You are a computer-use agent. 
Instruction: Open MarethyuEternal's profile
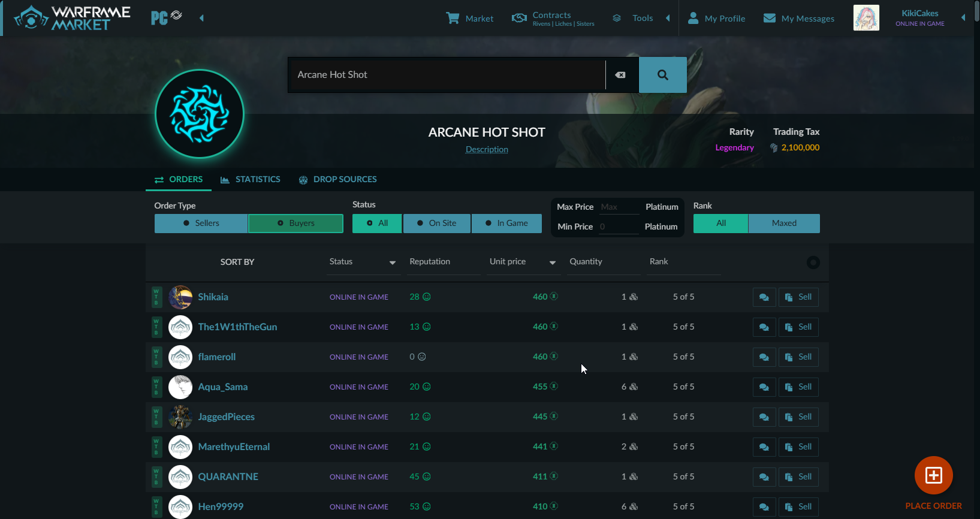(234, 447)
